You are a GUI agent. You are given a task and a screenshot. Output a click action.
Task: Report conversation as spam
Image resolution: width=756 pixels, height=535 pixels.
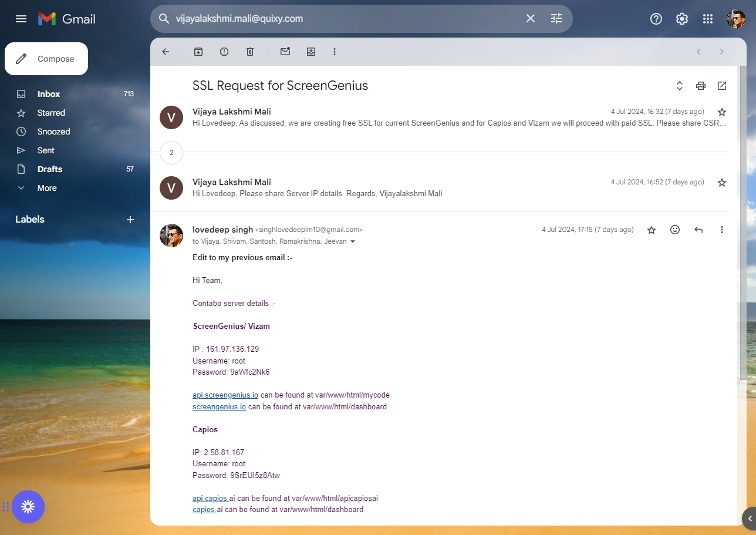pos(224,52)
